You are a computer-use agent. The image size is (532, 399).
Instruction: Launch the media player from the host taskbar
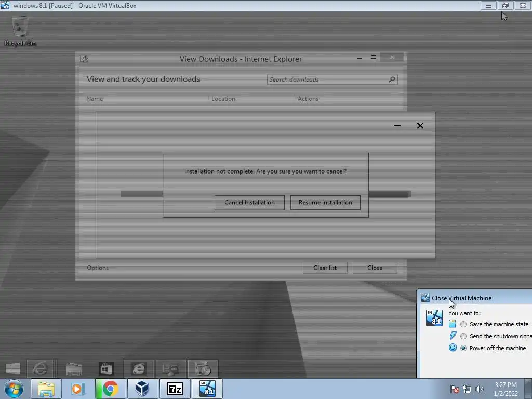(78, 389)
